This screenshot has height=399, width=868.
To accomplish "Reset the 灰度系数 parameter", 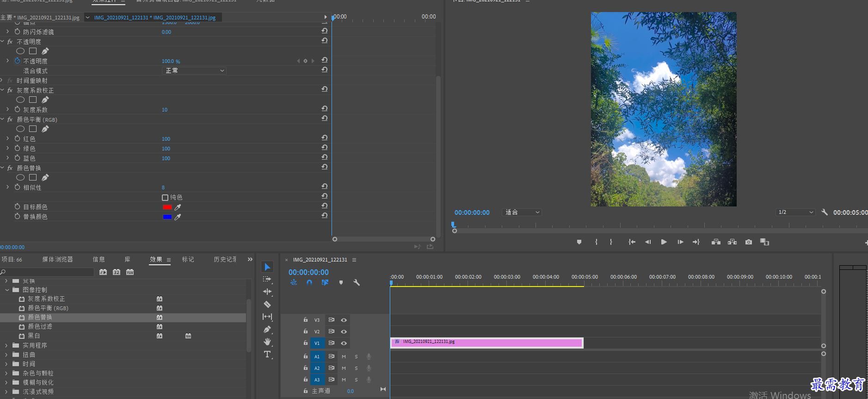I will click(x=325, y=108).
